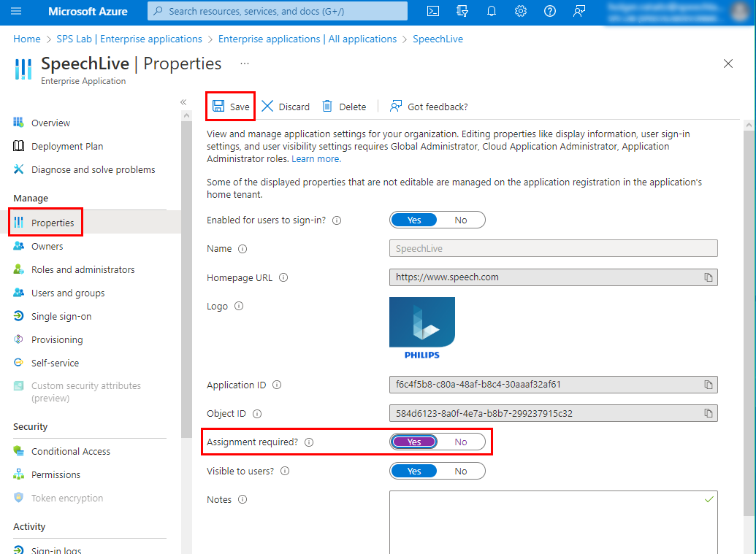Copy the Object ID value
The width and height of the screenshot is (756, 554).
[x=708, y=413]
